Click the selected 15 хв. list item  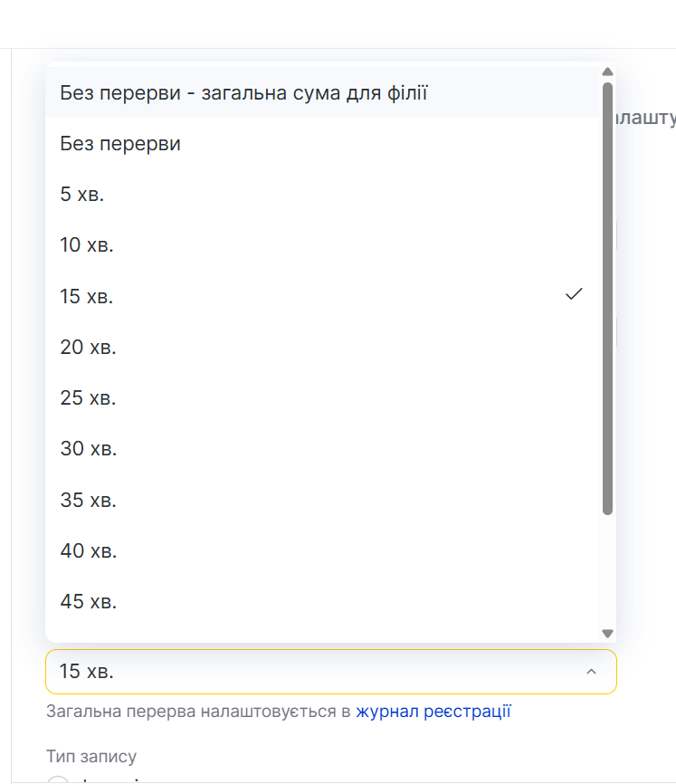click(x=271, y=296)
